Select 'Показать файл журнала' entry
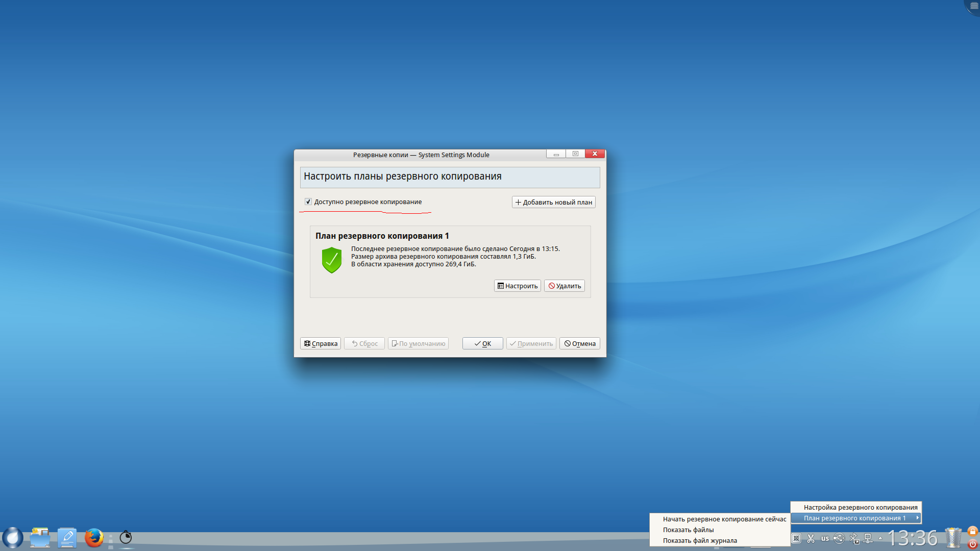Image resolution: width=980 pixels, height=551 pixels. 700,541
